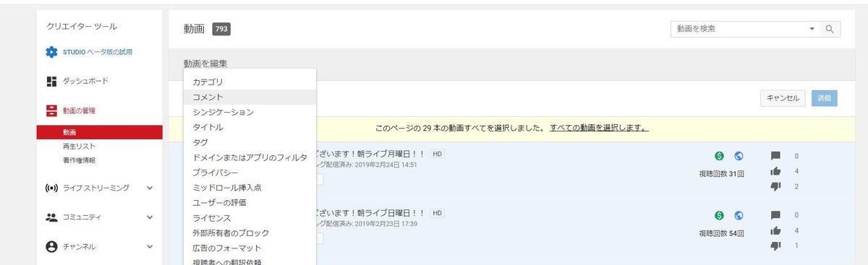The height and width of the screenshot is (265, 868).
Task: Select ユーザーの評価 menu entry
Action: (x=250, y=203)
